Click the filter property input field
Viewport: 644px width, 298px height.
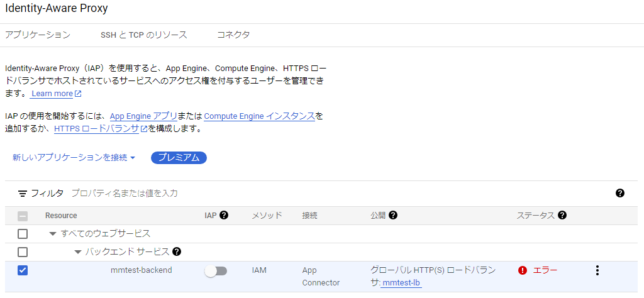(252, 193)
